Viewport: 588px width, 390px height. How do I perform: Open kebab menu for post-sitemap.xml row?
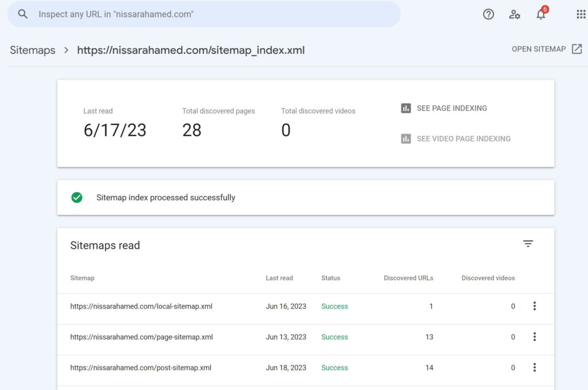click(x=535, y=367)
